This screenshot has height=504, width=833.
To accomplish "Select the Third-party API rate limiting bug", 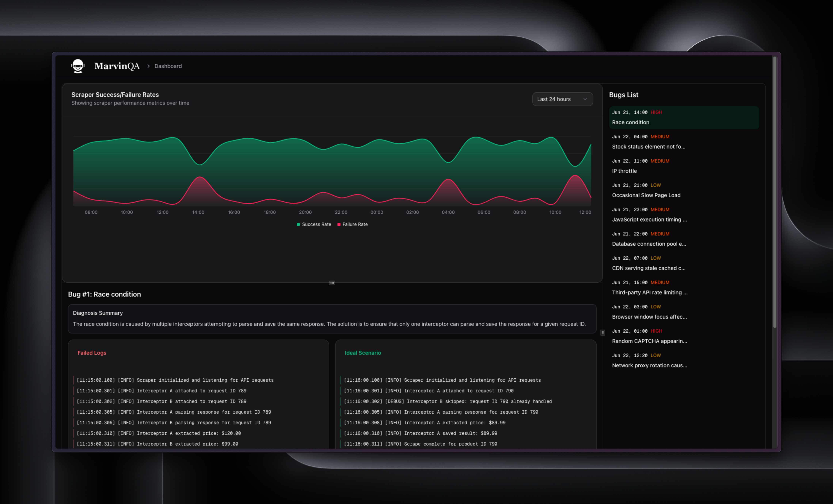I will (x=684, y=288).
